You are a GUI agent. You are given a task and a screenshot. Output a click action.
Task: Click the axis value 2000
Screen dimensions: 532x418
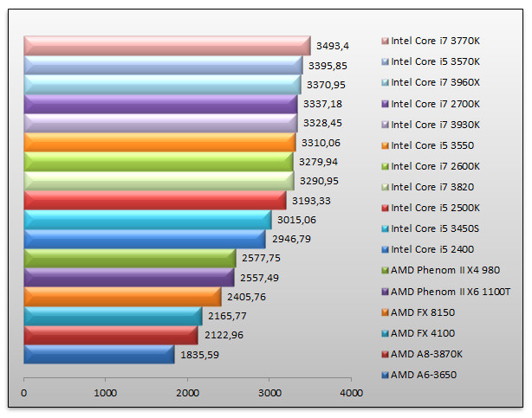coord(187,393)
